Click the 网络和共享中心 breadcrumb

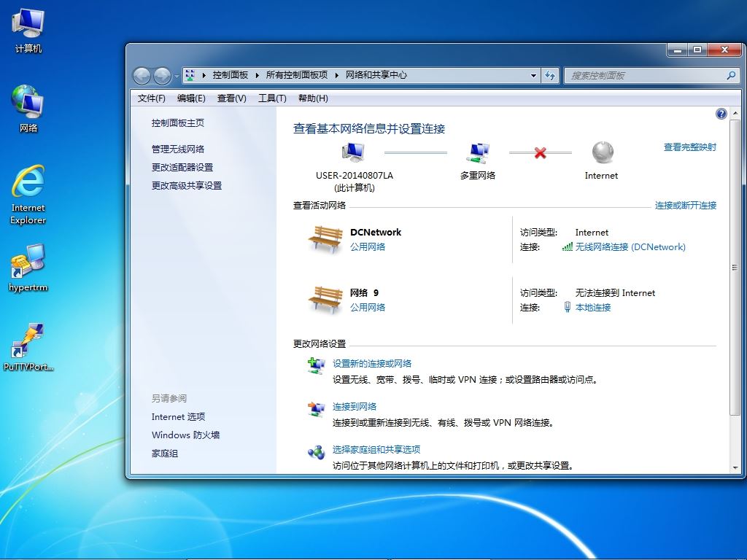(x=376, y=75)
